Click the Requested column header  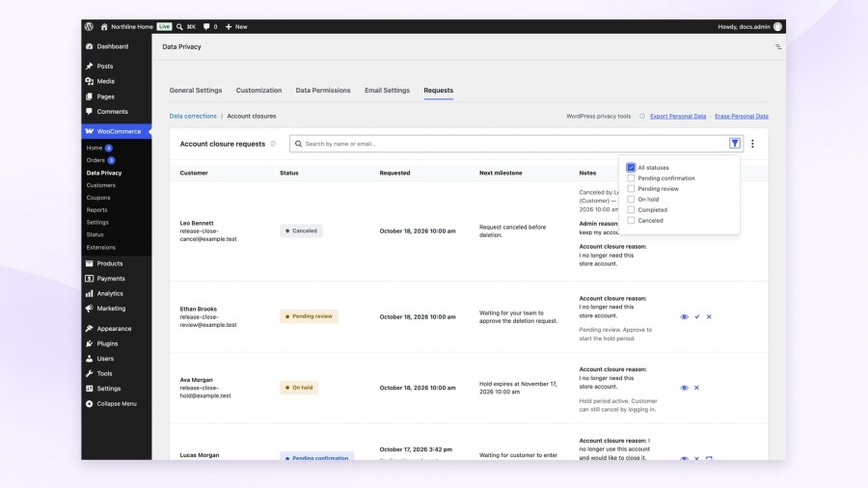tap(394, 173)
